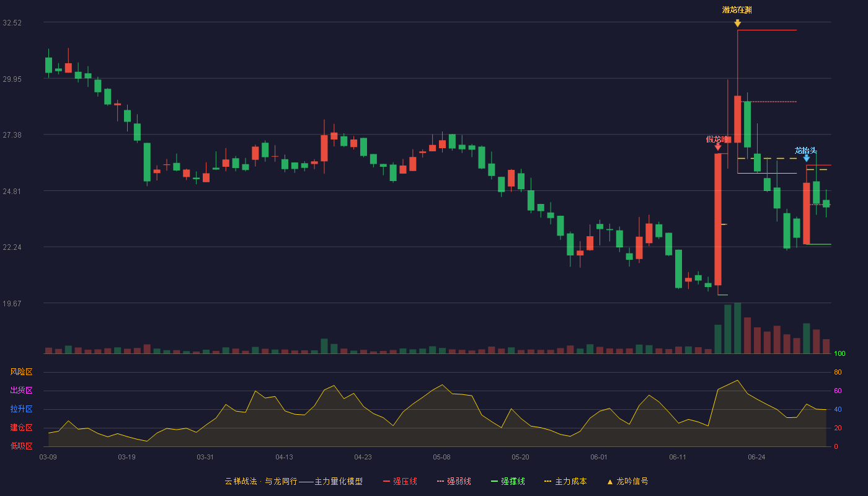Click the 40 indicator scale value

[838, 409]
